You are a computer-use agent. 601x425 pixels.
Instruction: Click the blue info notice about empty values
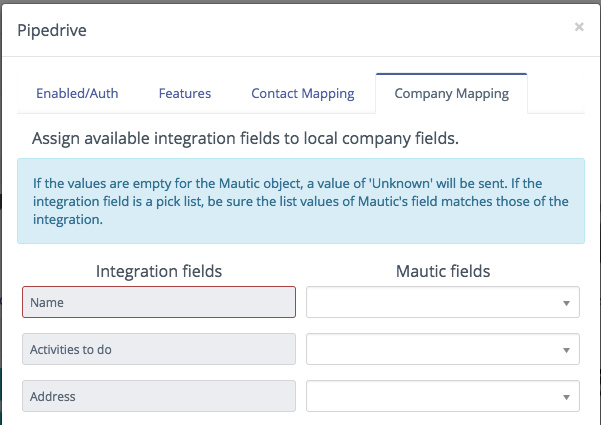click(300, 201)
